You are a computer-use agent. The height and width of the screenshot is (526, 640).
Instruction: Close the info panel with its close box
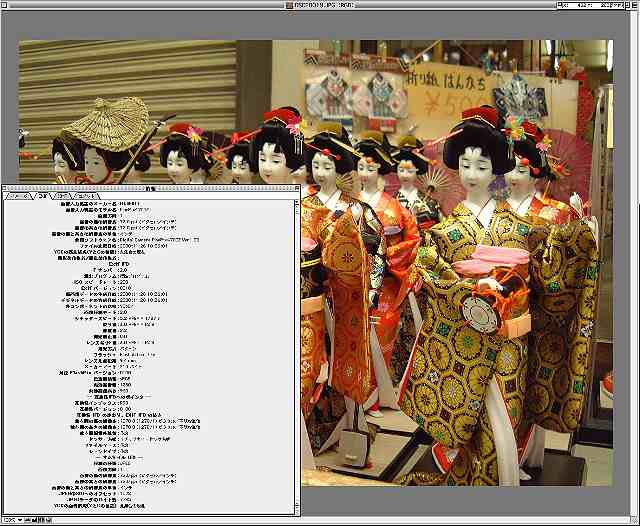4,188
